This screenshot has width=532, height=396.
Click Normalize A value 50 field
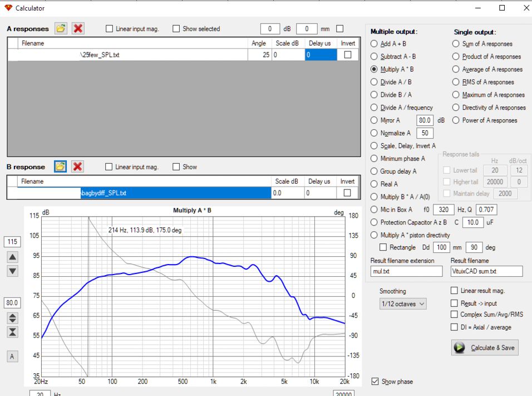(425, 133)
